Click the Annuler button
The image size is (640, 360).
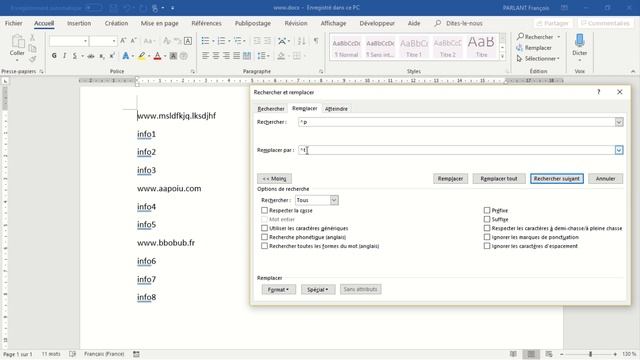[x=605, y=179]
